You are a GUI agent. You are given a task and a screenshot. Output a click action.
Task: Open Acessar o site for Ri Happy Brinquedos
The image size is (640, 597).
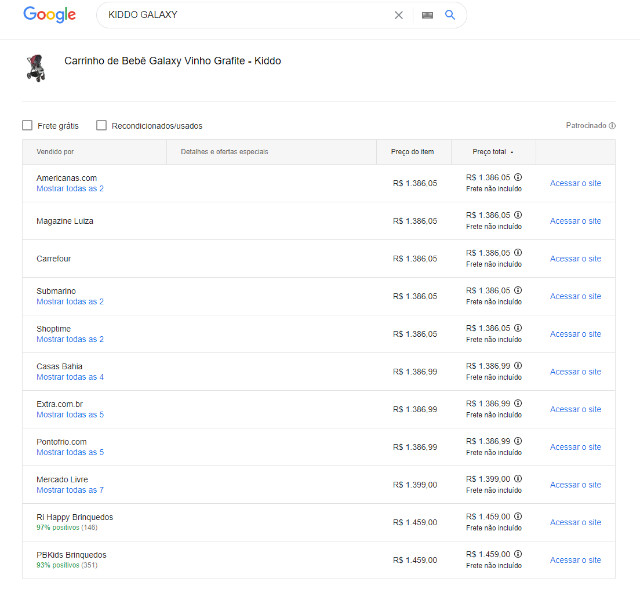coord(576,522)
